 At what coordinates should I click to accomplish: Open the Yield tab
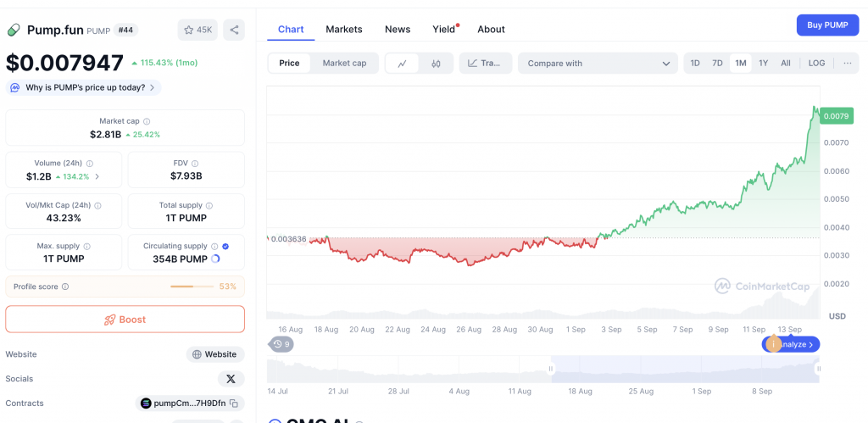pyautogui.click(x=444, y=30)
